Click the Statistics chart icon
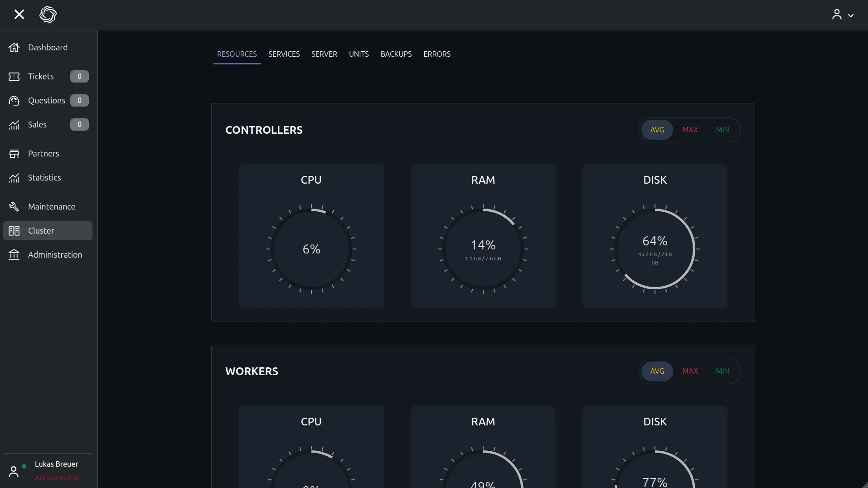The width and height of the screenshot is (868, 488). click(14, 178)
